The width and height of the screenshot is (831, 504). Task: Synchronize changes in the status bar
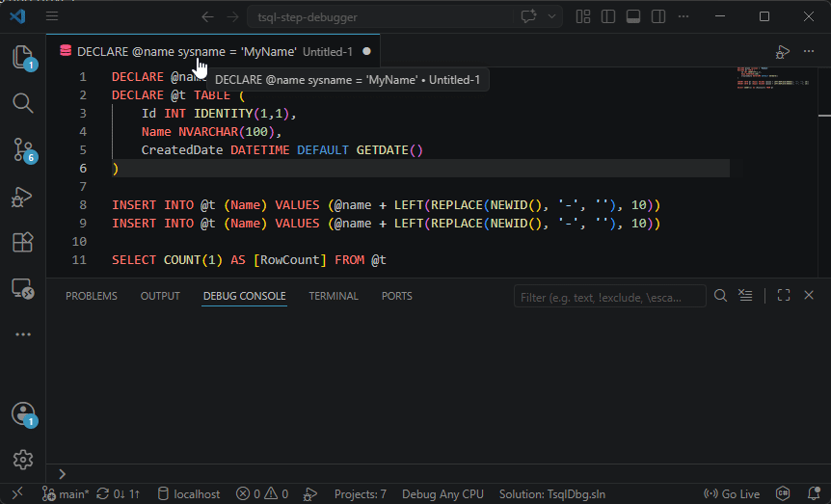[x=118, y=494]
